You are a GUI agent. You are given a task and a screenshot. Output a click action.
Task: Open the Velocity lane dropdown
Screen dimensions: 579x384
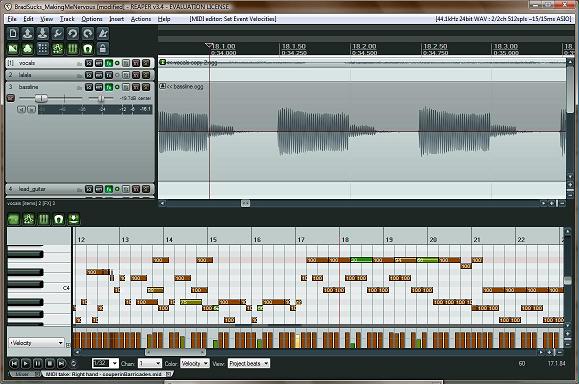36,343
